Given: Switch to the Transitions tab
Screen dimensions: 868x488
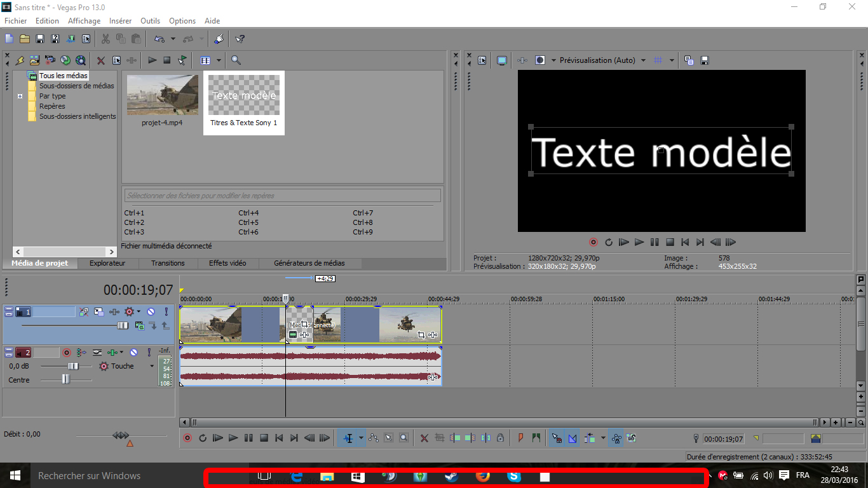Looking at the screenshot, I should [168, 263].
